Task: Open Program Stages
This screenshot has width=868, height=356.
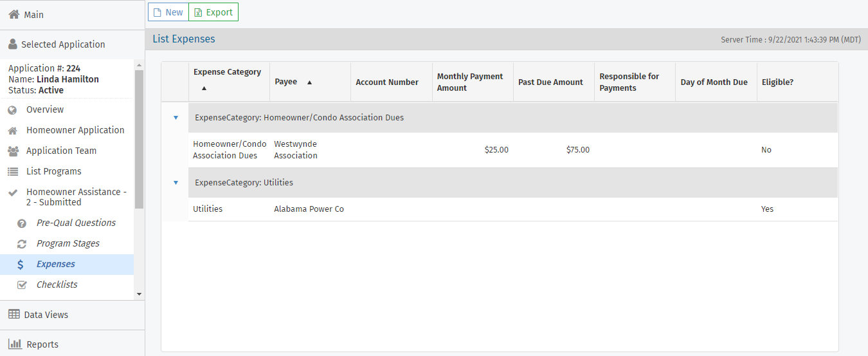Action: (x=67, y=244)
